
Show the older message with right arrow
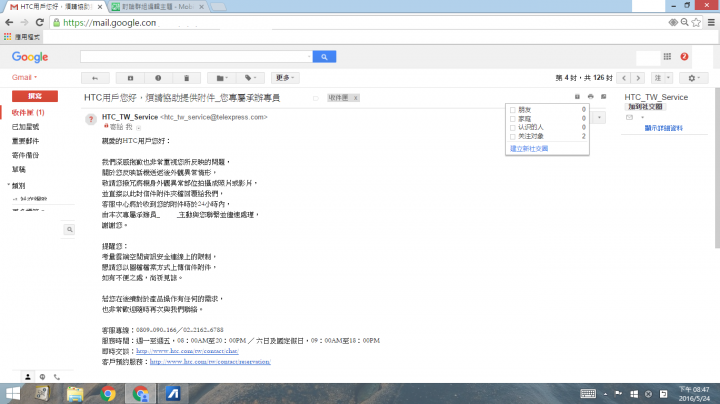point(638,78)
